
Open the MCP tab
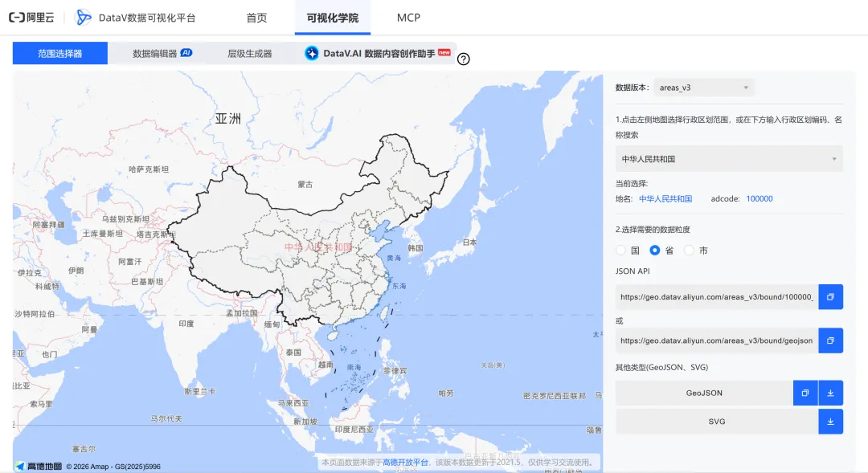click(x=408, y=18)
